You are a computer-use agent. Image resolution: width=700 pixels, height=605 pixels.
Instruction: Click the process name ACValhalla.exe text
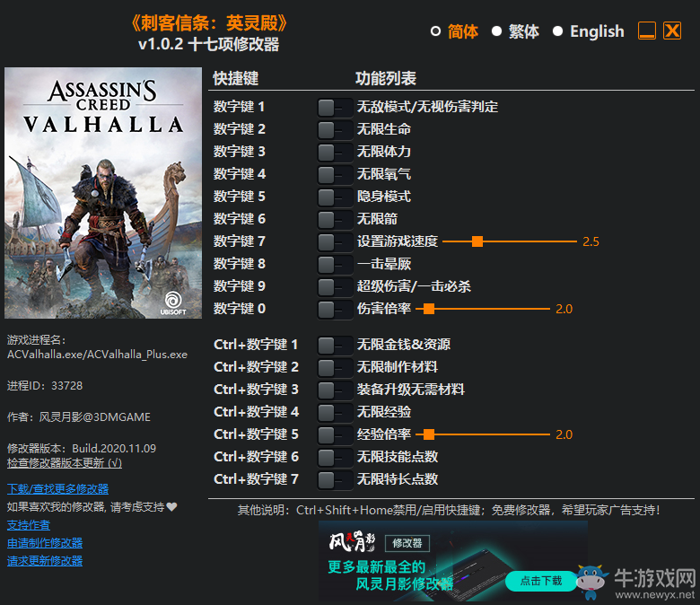pos(97,355)
